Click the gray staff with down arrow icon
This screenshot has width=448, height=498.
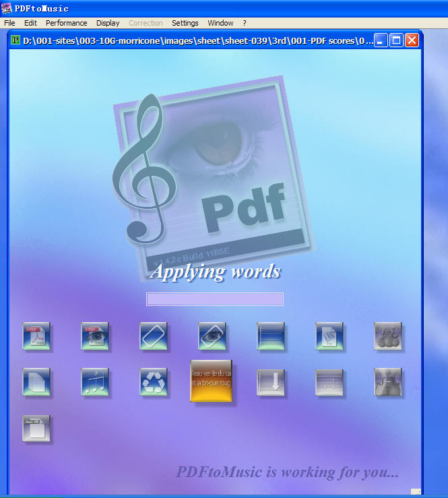271,382
